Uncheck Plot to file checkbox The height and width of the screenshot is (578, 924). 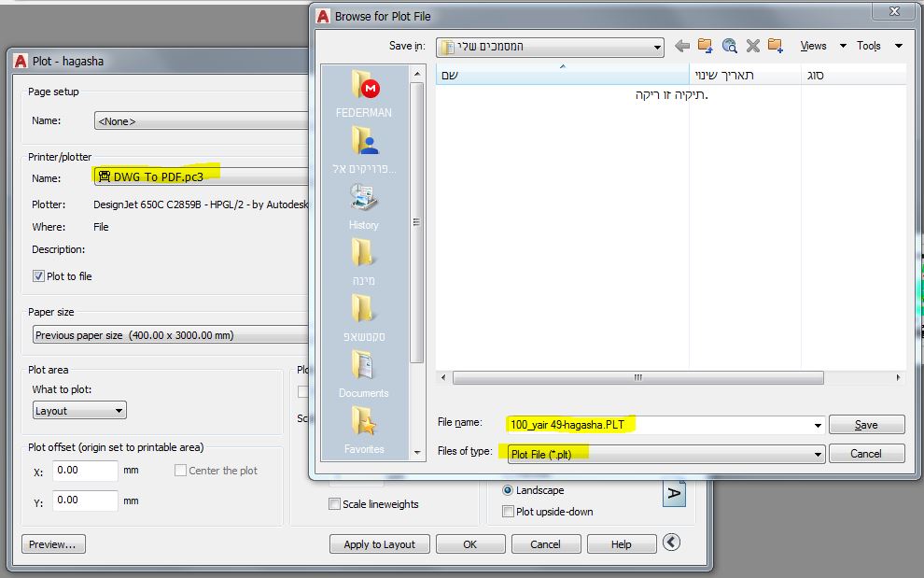pos(38,276)
